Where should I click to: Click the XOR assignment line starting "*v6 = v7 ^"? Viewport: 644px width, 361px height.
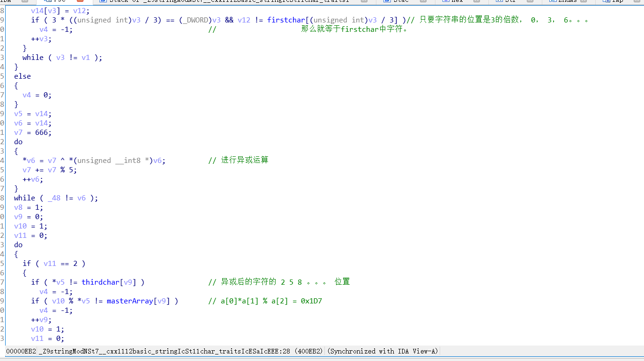94,160
